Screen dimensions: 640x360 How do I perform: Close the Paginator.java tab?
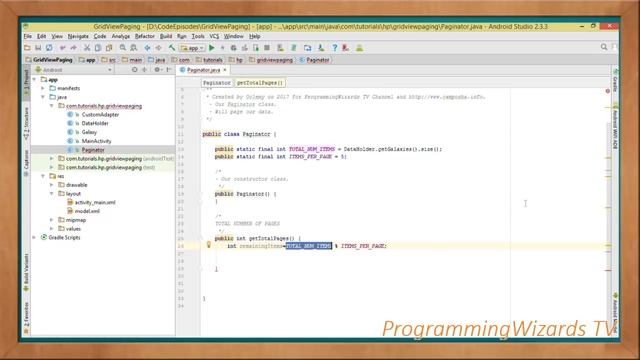click(224, 70)
